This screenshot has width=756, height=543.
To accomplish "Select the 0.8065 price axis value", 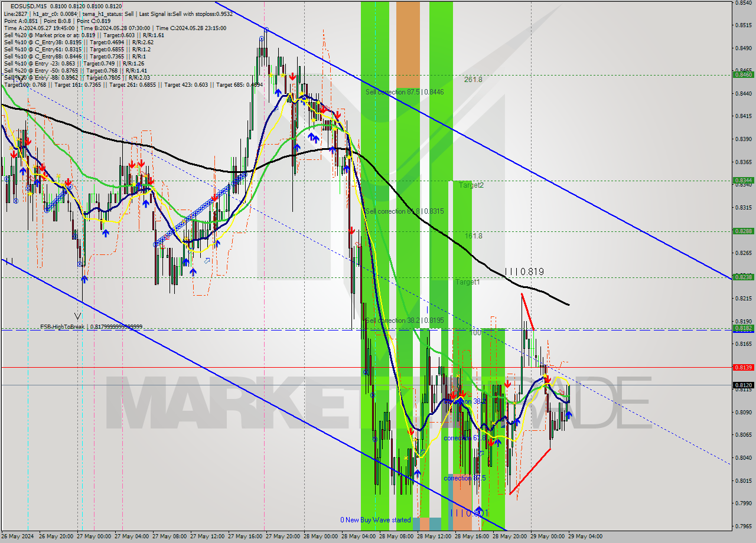I will 743,435.
